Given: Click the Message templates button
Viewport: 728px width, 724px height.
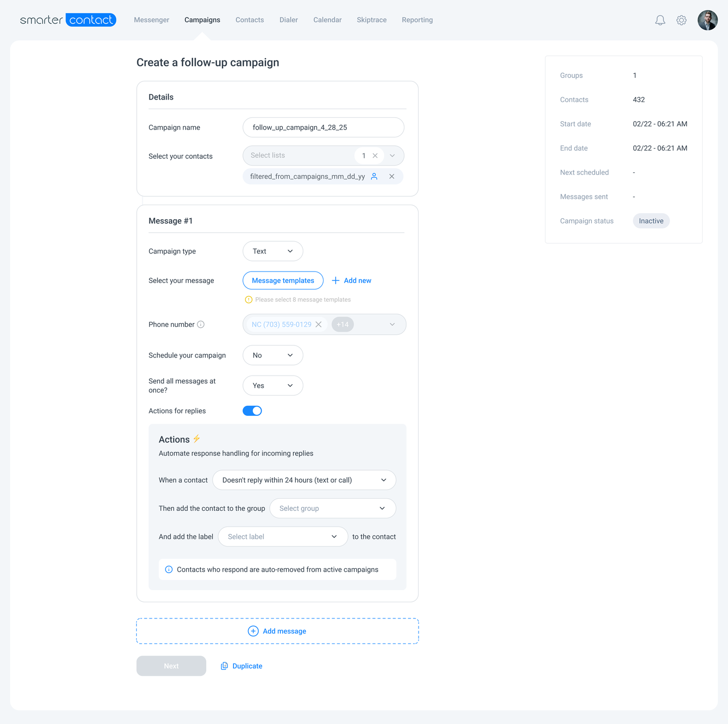Looking at the screenshot, I should tap(283, 281).
